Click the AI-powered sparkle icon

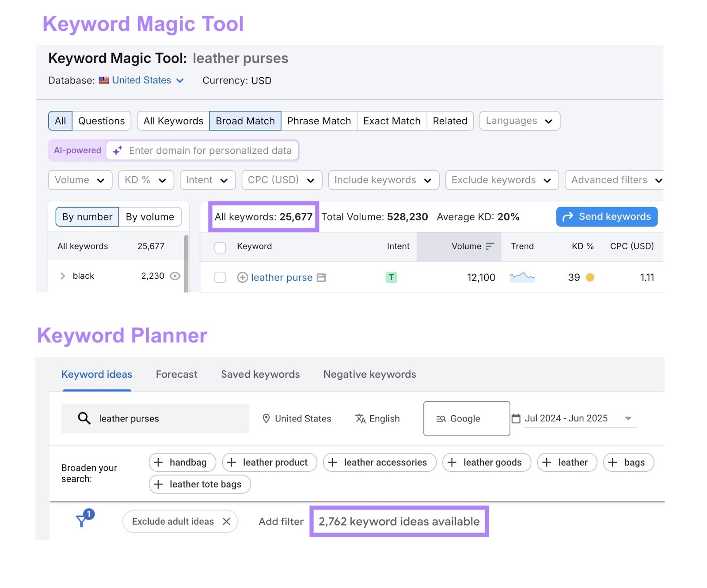point(117,150)
